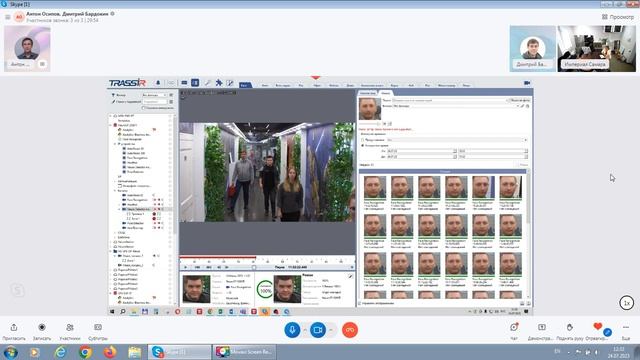Open the face database dropdown in search panel
The width and height of the screenshot is (640, 360).
pyautogui.click(x=456, y=106)
